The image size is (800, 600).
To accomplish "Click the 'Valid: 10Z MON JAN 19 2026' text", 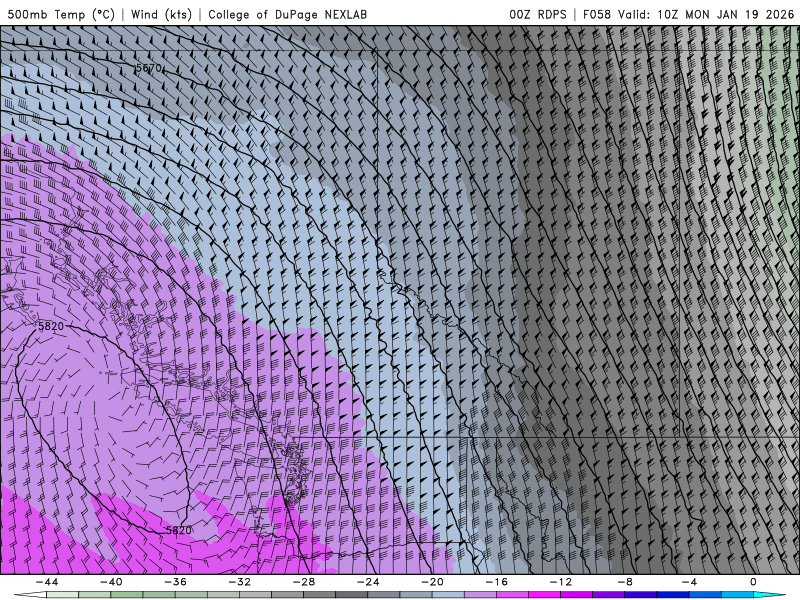I will 706,14.
